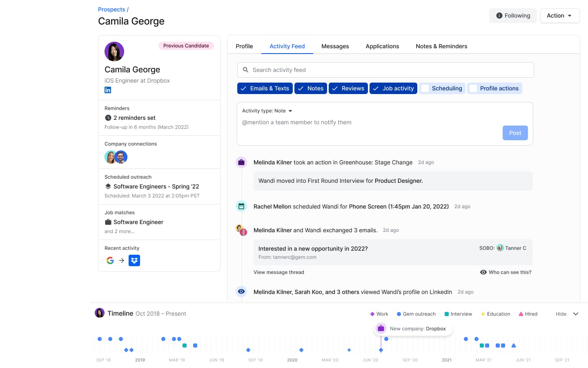Collapse the Timeline with the Hide chevron

[x=576, y=314]
